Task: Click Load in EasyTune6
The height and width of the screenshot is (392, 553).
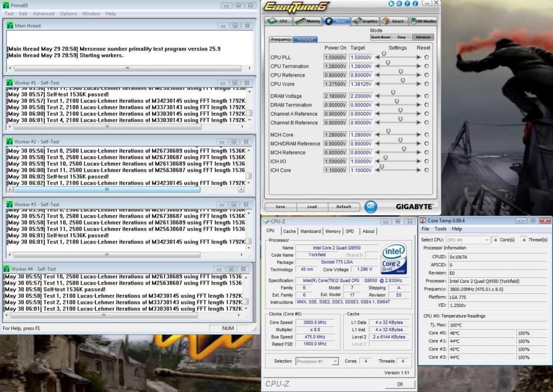Action: tap(312, 207)
